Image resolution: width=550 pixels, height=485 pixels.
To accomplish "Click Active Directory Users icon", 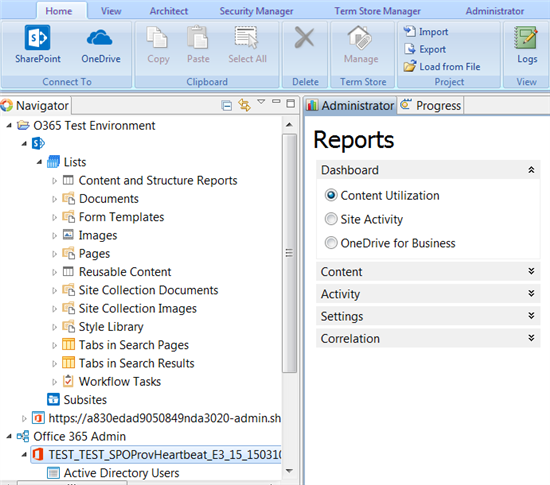I will (x=53, y=472).
